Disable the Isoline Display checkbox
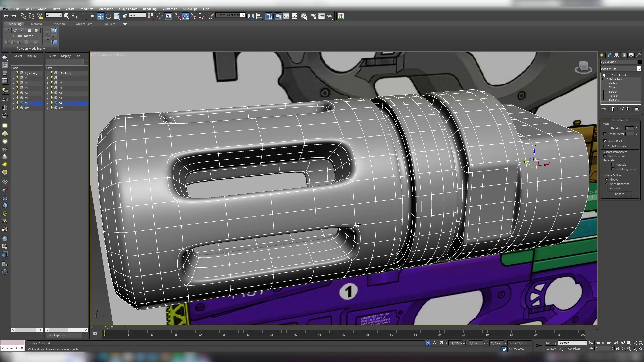The height and width of the screenshot is (362, 644). tap(605, 141)
